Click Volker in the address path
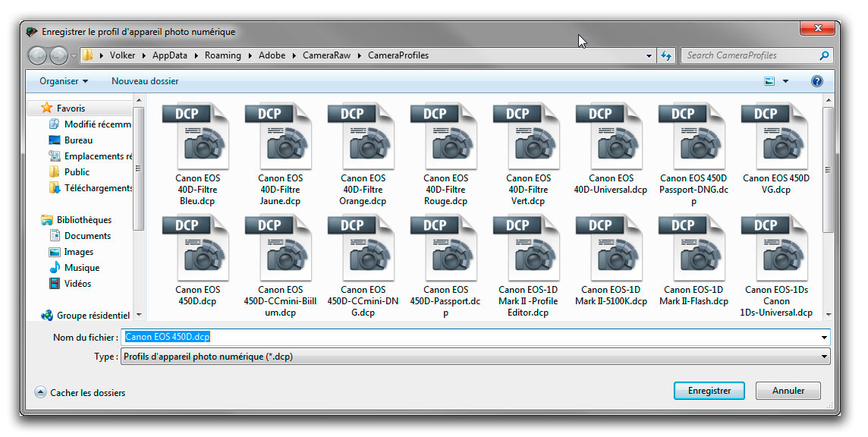 tap(122, 55)
